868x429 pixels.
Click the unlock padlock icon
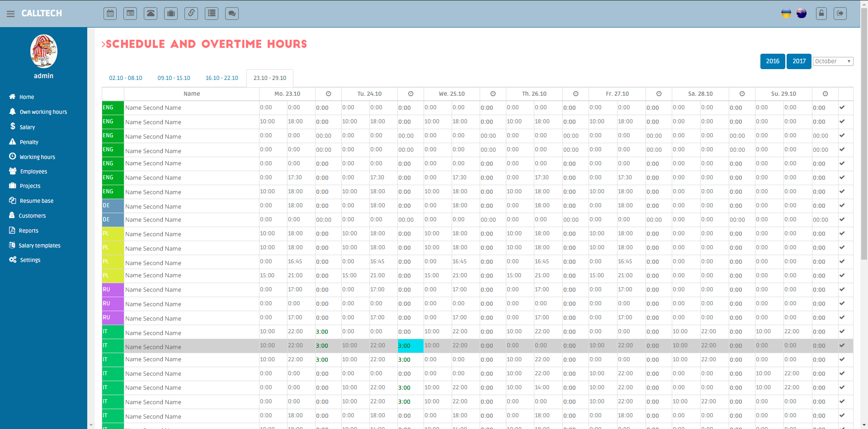click(821, 14)
